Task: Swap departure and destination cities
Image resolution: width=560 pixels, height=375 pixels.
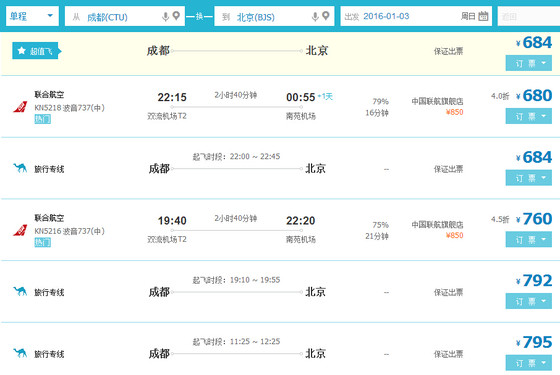Action: [x=200, y=16]
